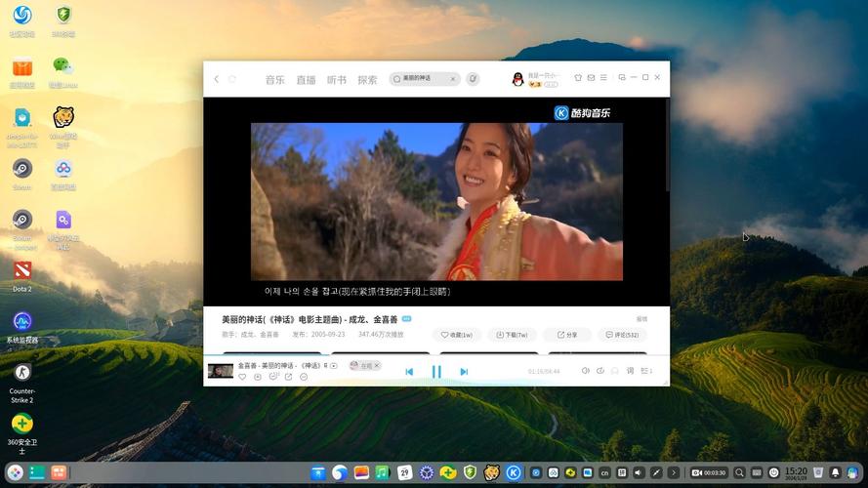Click the screen recording timer 00:03:30
Image resolution: width=868 pixels, height=488 pixels.
coord(709,472)
